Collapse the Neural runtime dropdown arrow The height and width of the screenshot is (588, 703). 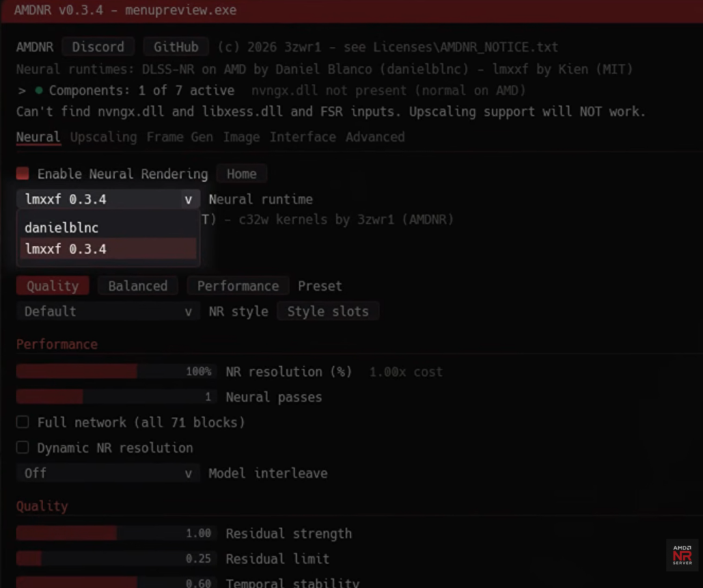tap(188, 200)
